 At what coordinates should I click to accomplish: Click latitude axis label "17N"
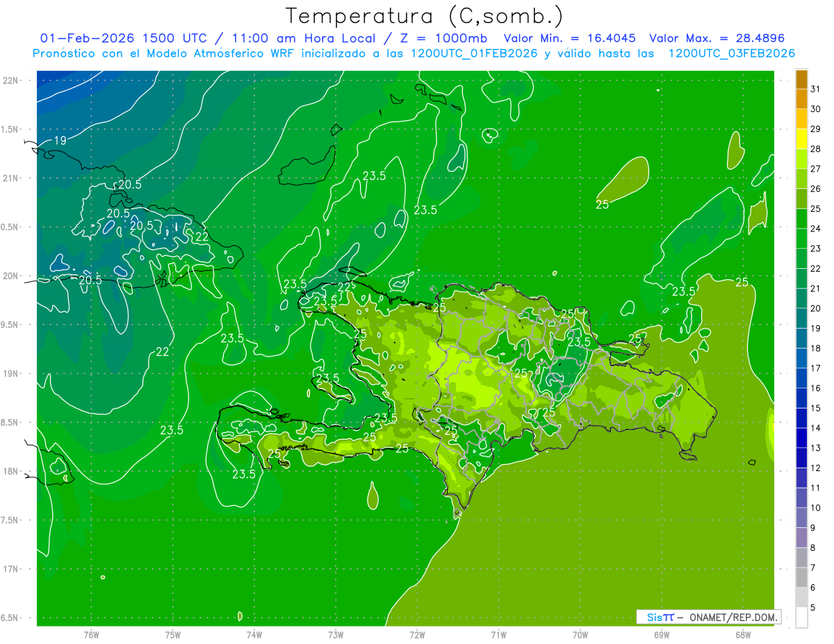pyautogui.click(x=12, y=570)
